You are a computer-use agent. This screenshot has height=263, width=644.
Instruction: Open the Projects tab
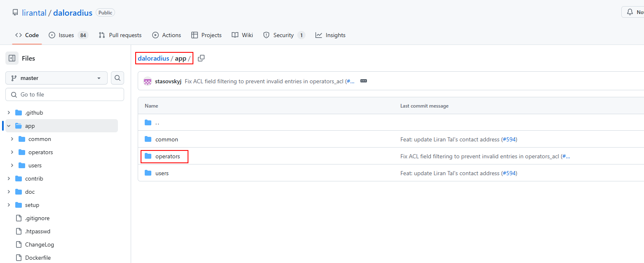pyautogui.click(x=207, y=35)
